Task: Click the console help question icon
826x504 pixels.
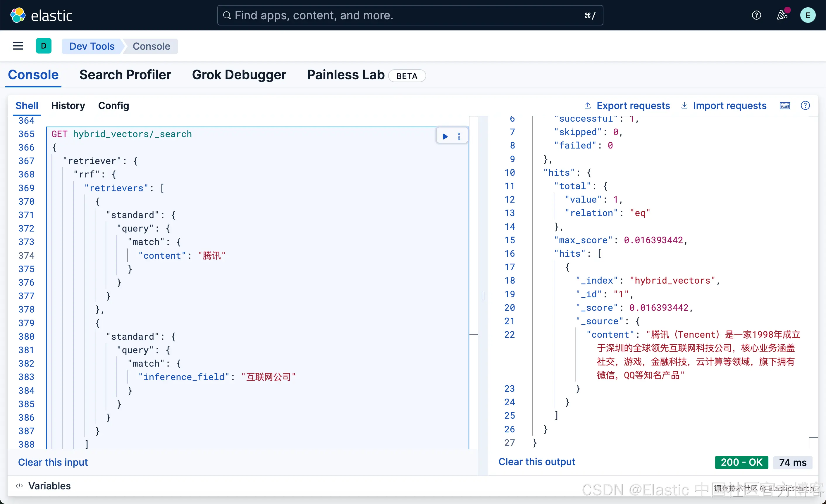Action: point(805,106)
